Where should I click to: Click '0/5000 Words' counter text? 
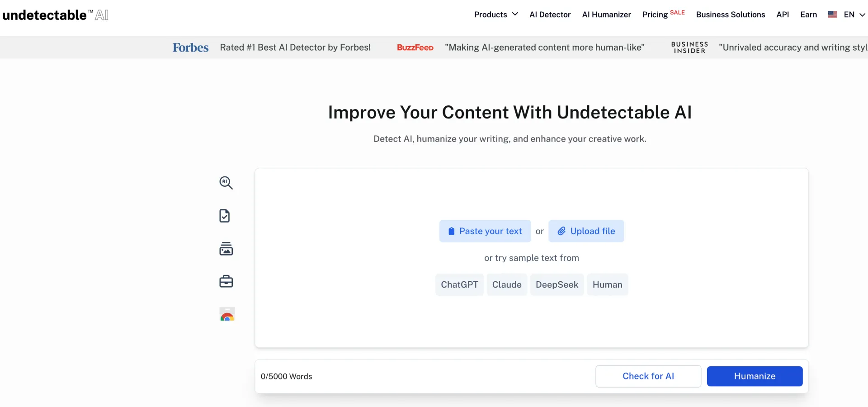[x=286, y=376]
